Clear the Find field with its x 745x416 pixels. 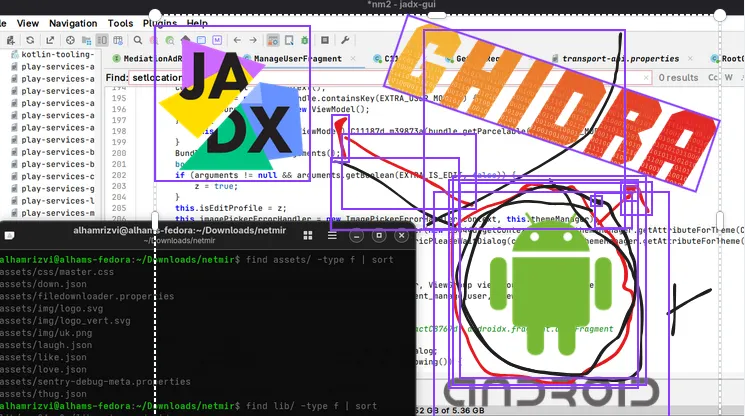[x=646, y=77]
